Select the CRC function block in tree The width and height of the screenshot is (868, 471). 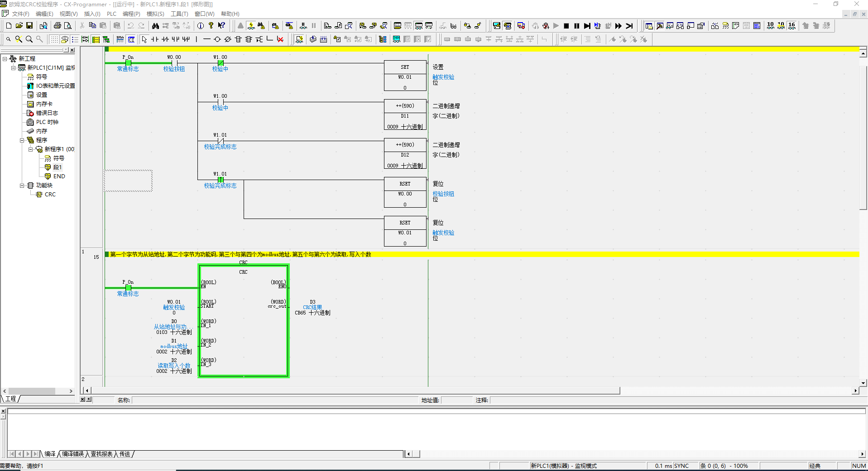[50, 195]
